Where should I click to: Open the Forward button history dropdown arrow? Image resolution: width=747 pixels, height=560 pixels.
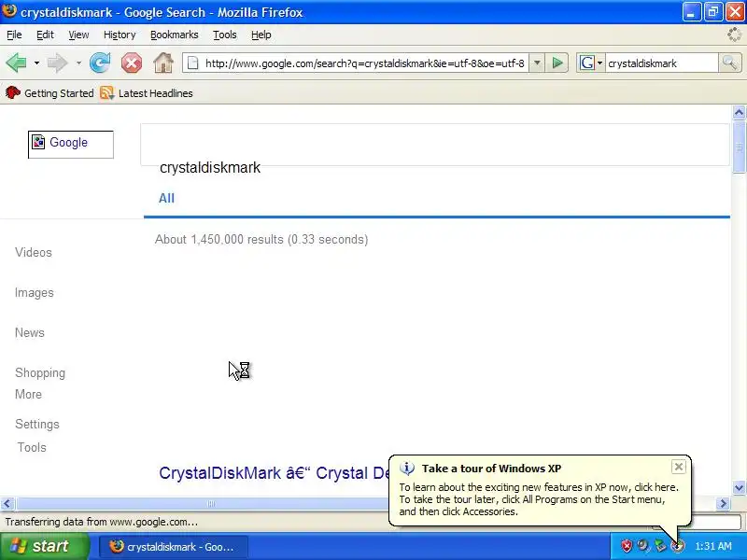click(x=78, y=63)
